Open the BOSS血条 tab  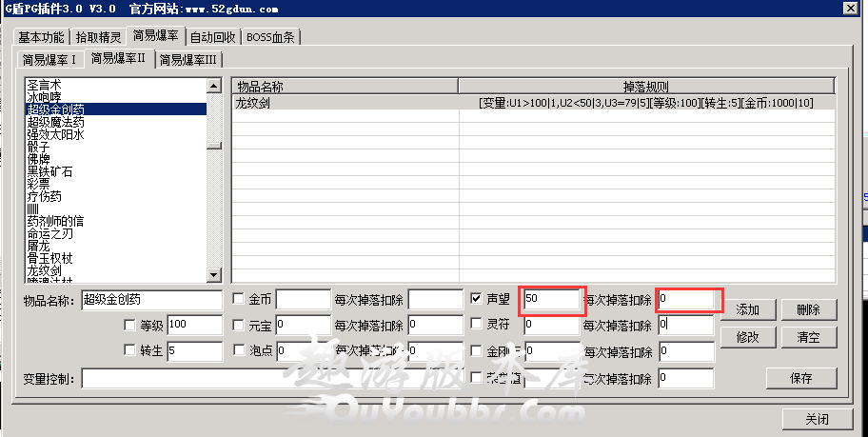point(270,38)
